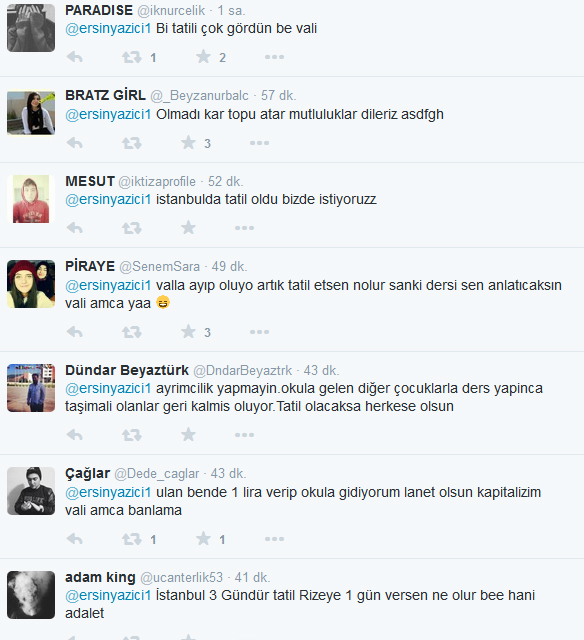This screenshot has width=584, height=640.
Task: Favorite MESUT's tweet with star
Action: point(189,228)
